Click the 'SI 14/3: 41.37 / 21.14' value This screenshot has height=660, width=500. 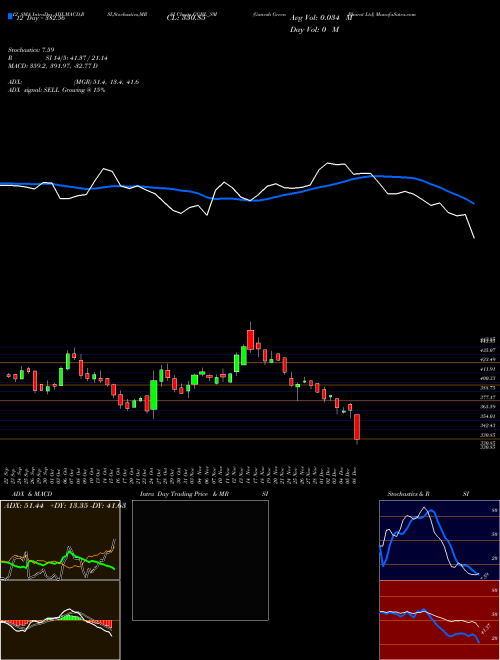[x=77, y=58]
